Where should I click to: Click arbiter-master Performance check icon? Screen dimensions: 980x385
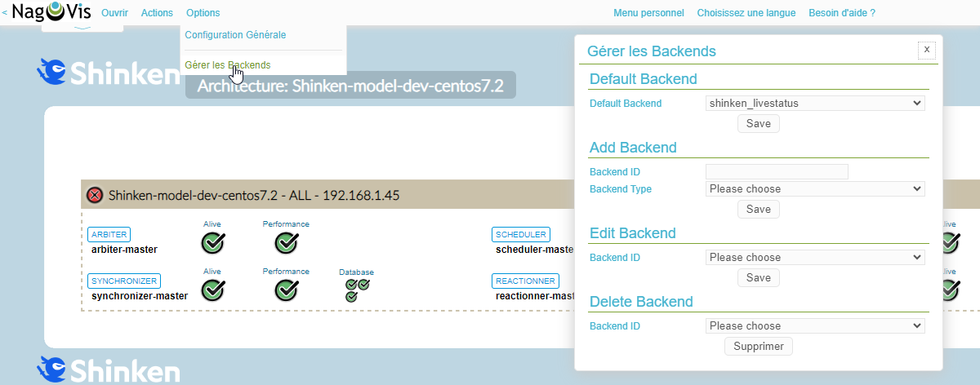coord(286,242)
